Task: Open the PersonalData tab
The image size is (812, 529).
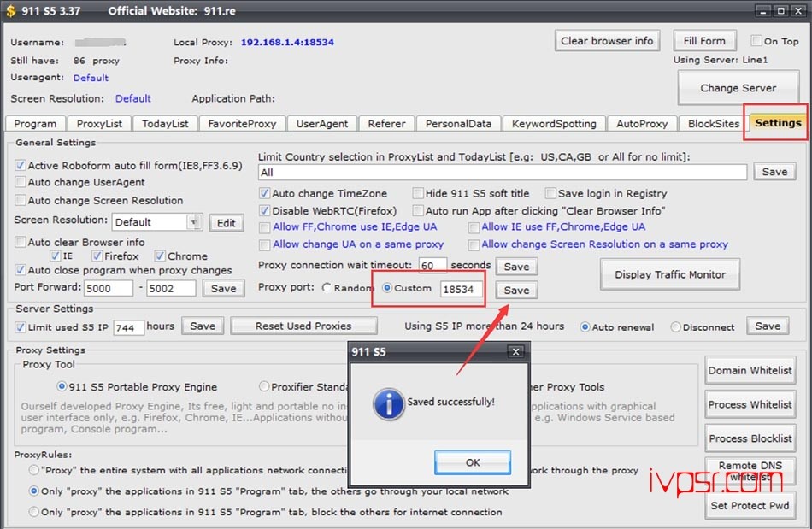Action: tap(458, 124)
